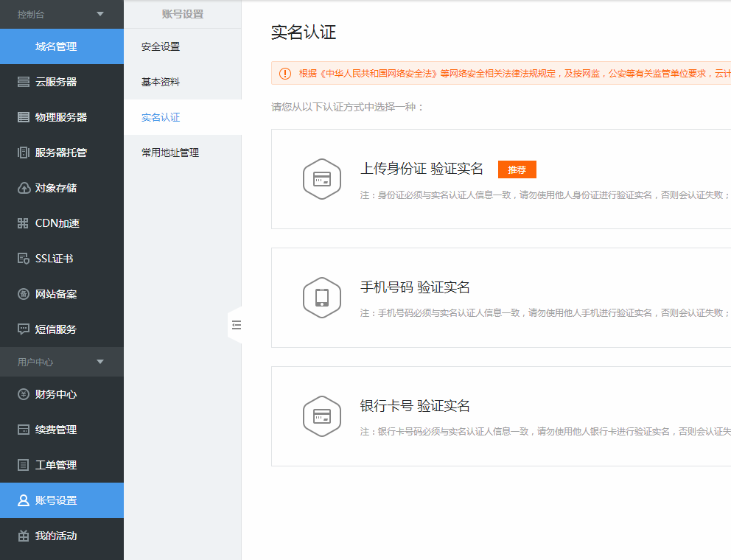
Task: Click the 账号设置 submenu header
Action: 183,15
